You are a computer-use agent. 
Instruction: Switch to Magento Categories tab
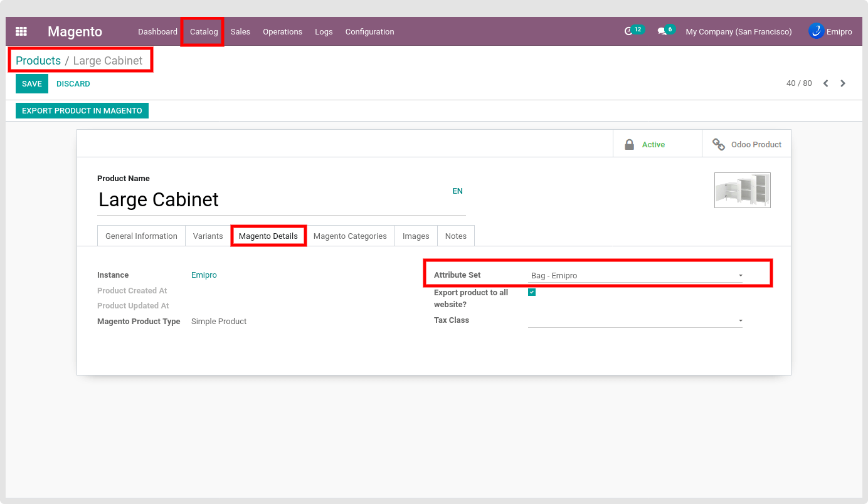point(350,236)
